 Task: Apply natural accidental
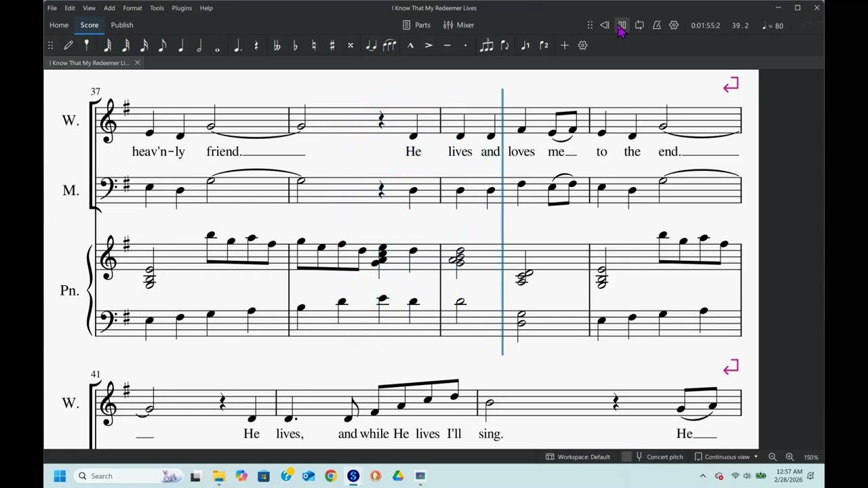313,45
